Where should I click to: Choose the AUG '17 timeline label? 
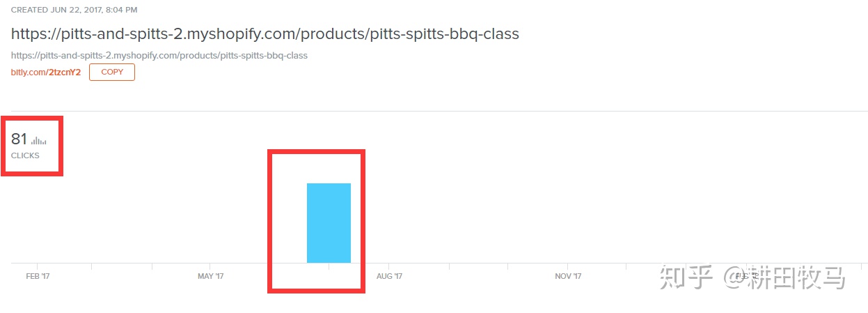pos(389,276)
